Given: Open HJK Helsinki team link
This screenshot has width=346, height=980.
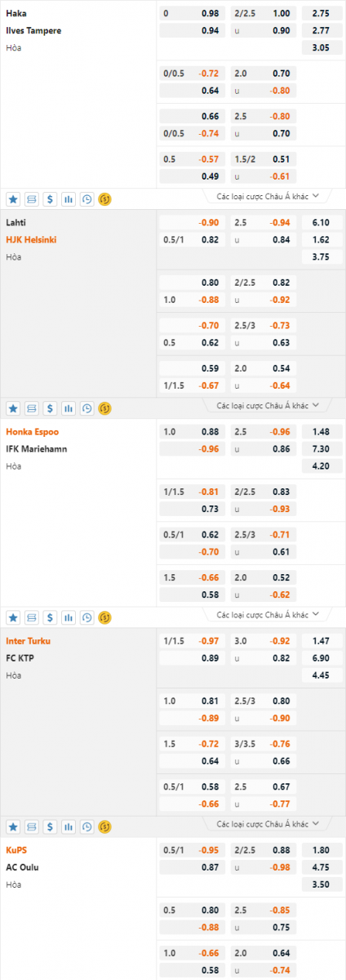Looking at the screenshot, I should (x=31, y=239).
